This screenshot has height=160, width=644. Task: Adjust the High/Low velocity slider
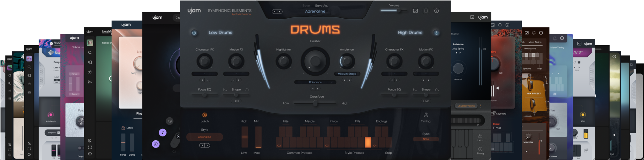[x=244, y=137]
